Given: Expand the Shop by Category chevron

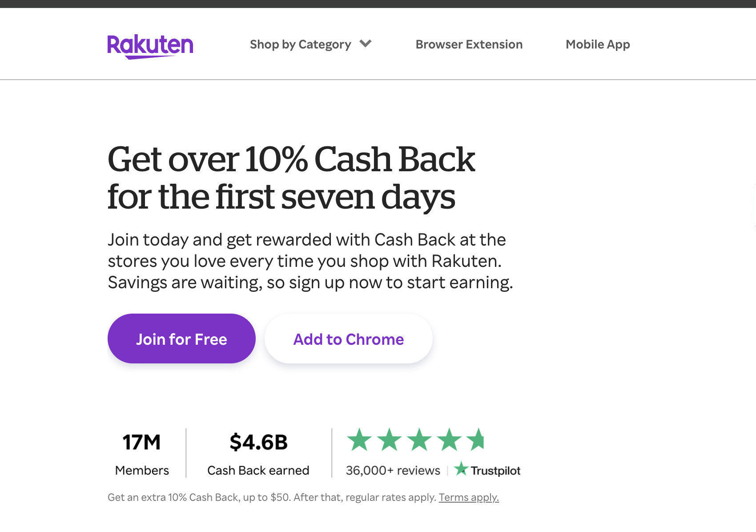Looking at the screenshot, I should [x=366, y=44].
